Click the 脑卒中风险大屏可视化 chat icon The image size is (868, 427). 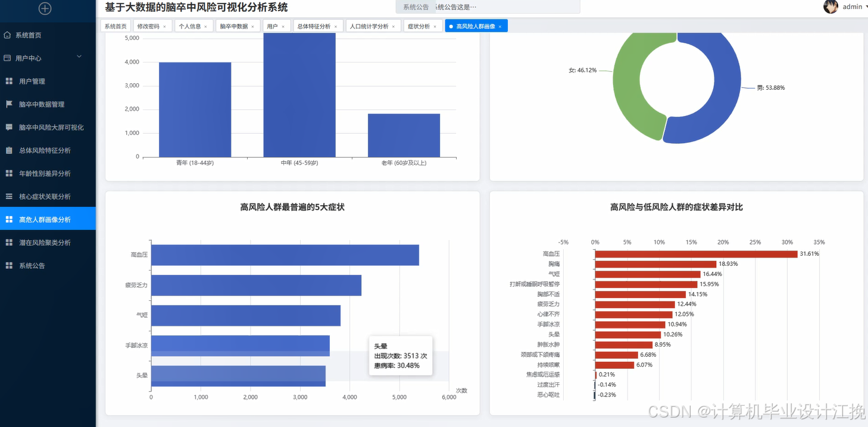point(9,127)
